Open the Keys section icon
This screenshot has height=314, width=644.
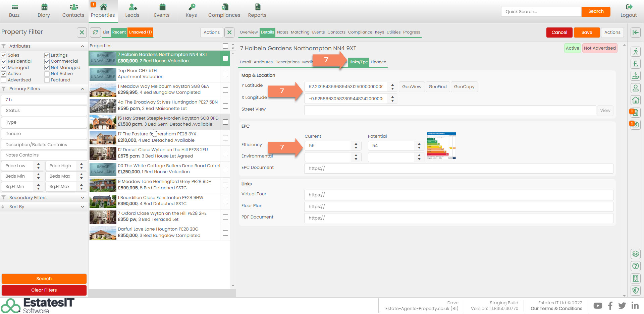(192, 7)
